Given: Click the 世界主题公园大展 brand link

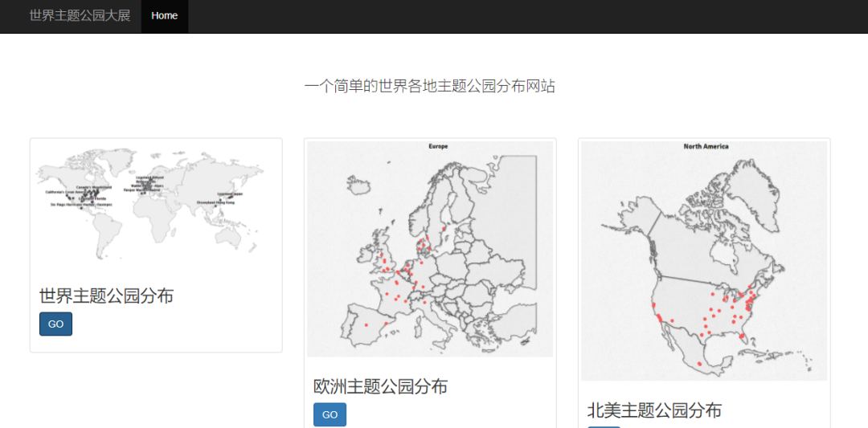Looking at the screenshot, I should click(x=80, y=15).
